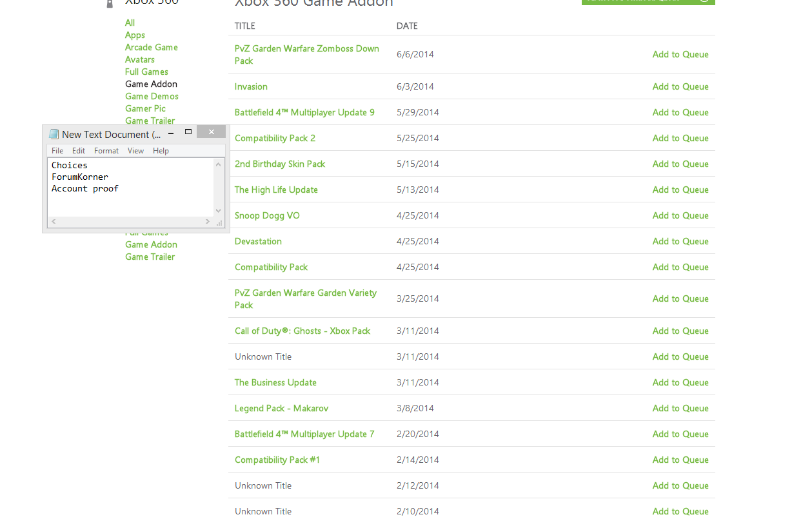Click the date 5/15/2014
The width and height of the screenshot is (812, 517).
pos(418,164)
